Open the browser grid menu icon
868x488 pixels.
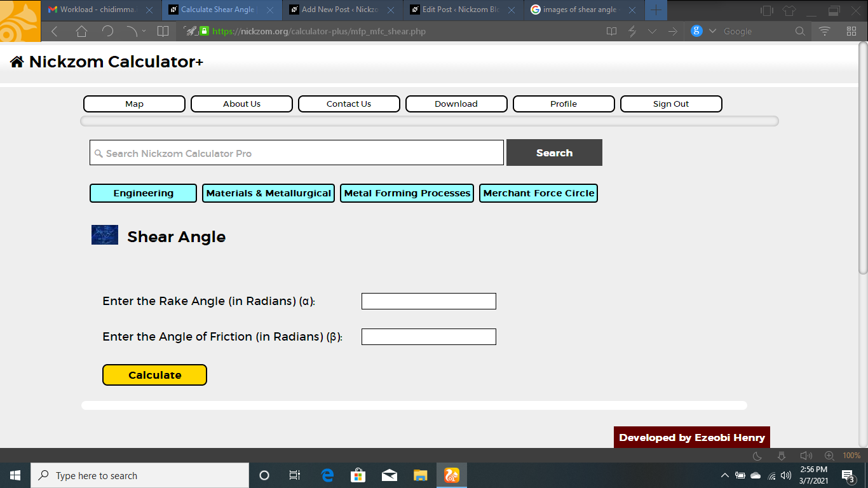click(851, 31)
